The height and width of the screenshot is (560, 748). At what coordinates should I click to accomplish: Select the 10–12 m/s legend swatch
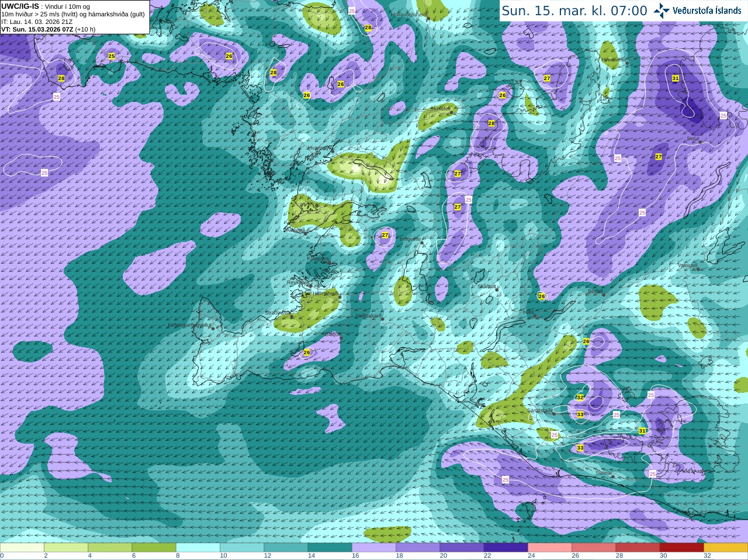click(242, 548)
